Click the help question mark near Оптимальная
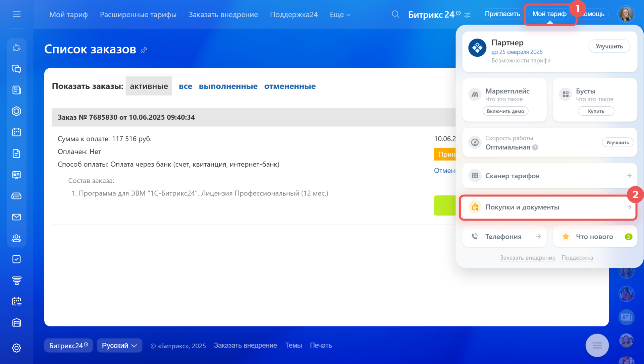 click(x=535, y=147)
